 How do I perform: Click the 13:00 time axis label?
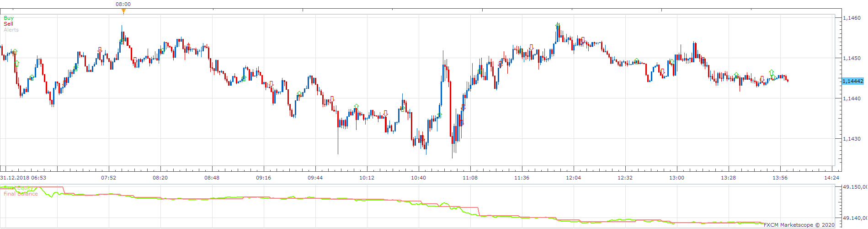(x=677, y=178)
